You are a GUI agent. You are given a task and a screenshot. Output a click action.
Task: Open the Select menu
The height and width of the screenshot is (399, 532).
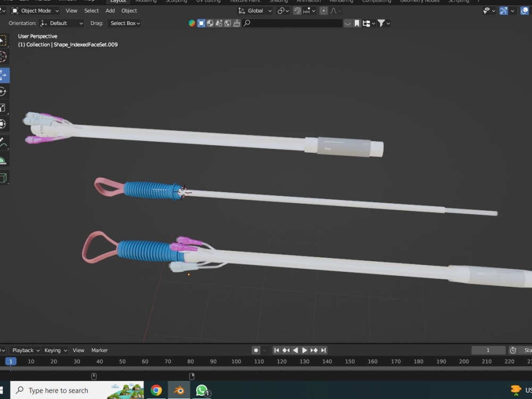pos(92,11)
